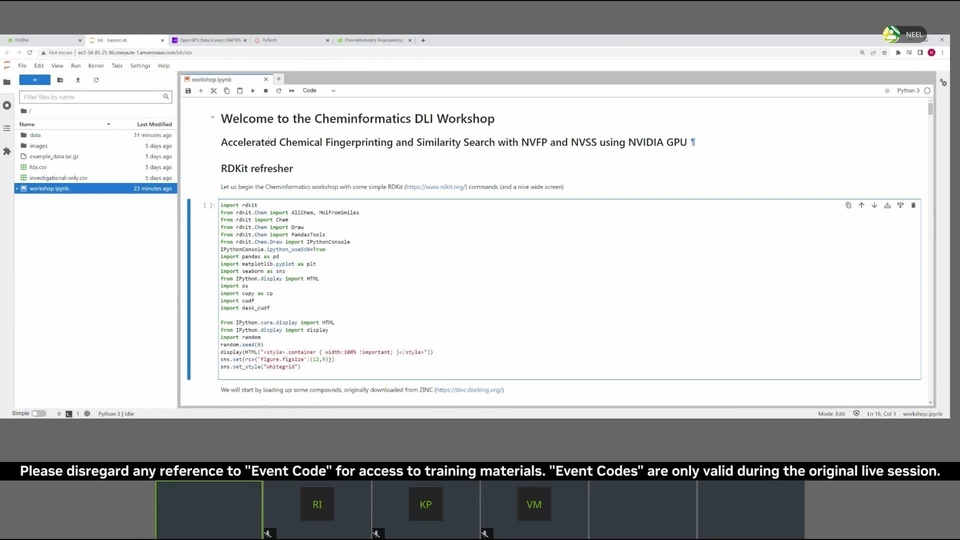
Task: Save the notebook with the disk icon
Action: [x=188, y=91]
